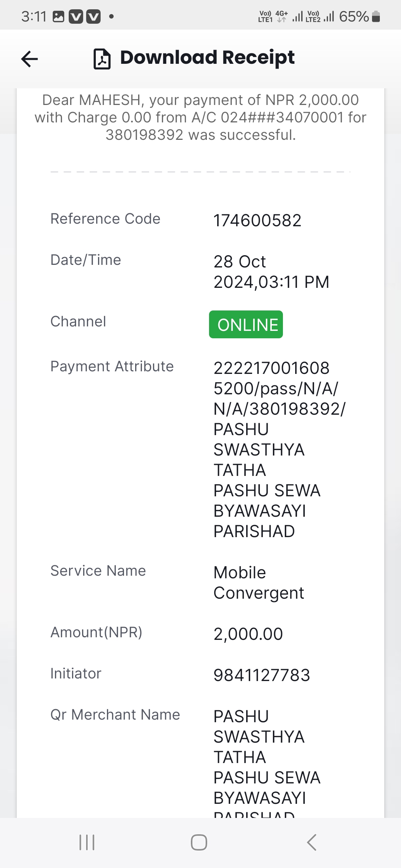This screenshot has width=401, height=868.
Task: Tap the 4G+ signal indicator
Action: pos(281,16)
